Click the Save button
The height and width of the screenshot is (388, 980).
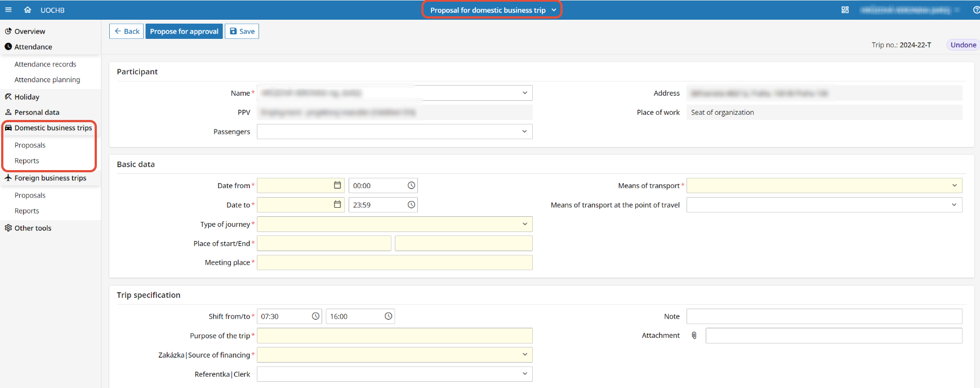coord(242,32)
